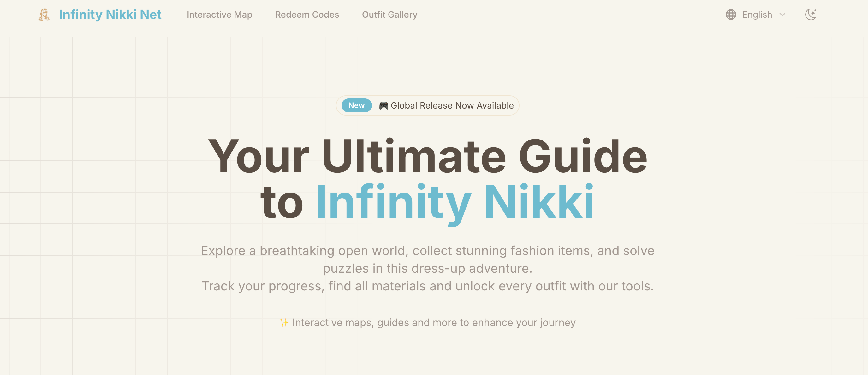868x375 pixels.
Task: Click the Explore a breathtaking open world paragraph
Action: (427, 259)
